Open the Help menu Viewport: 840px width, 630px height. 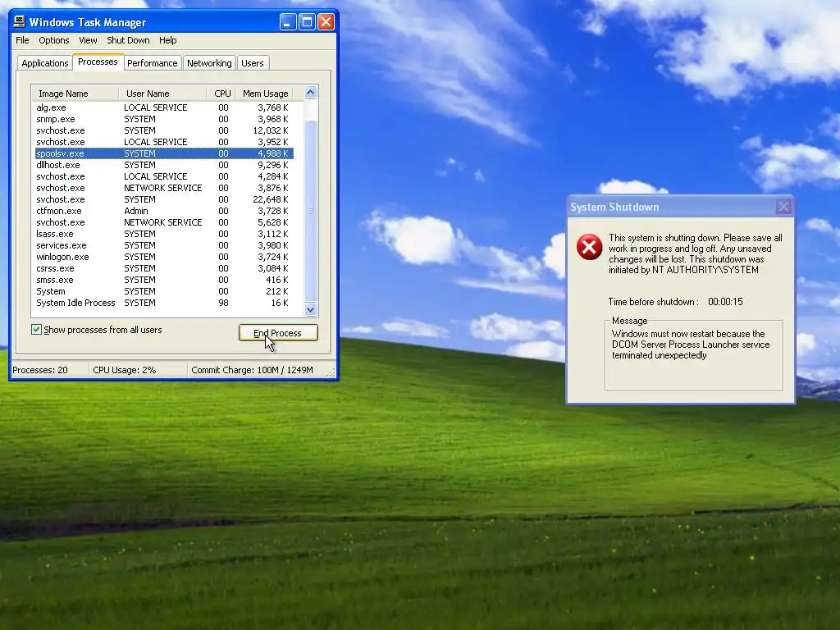[x=167, y=40]
